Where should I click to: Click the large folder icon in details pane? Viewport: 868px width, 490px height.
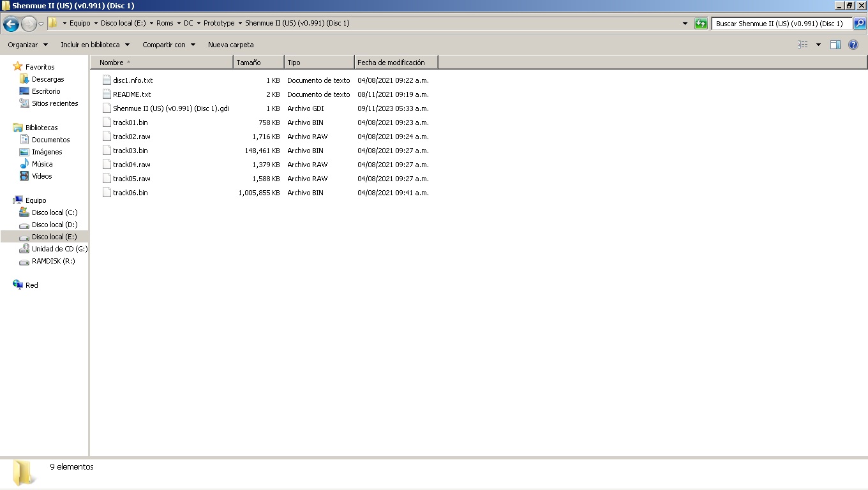(24, 473)
